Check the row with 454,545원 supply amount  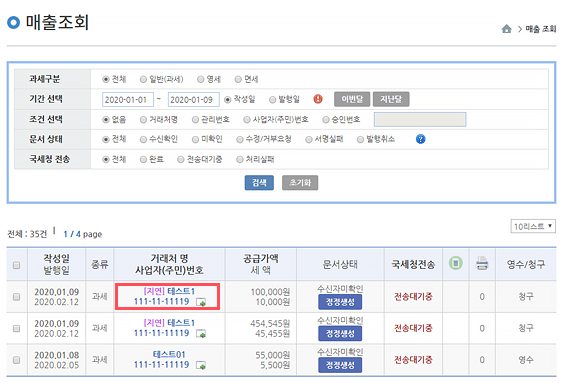tap(16, 328)
